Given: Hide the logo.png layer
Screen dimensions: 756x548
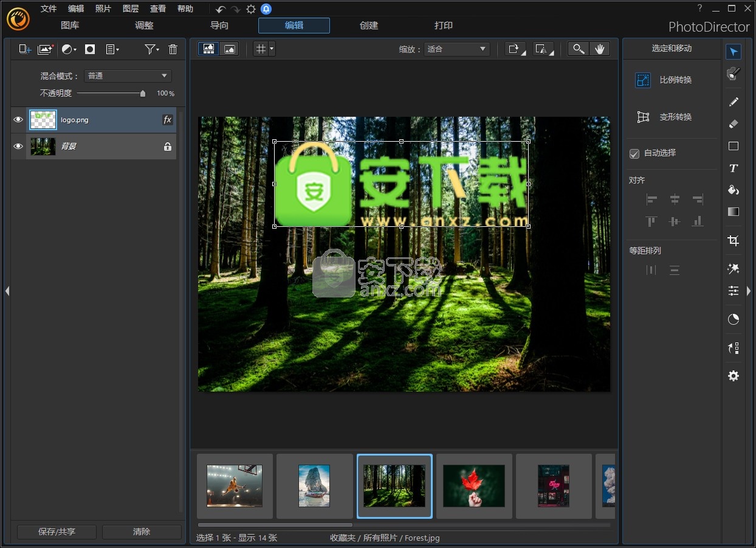Looking at the screenshot, I should pyautogui.click(x=18, y=120).
